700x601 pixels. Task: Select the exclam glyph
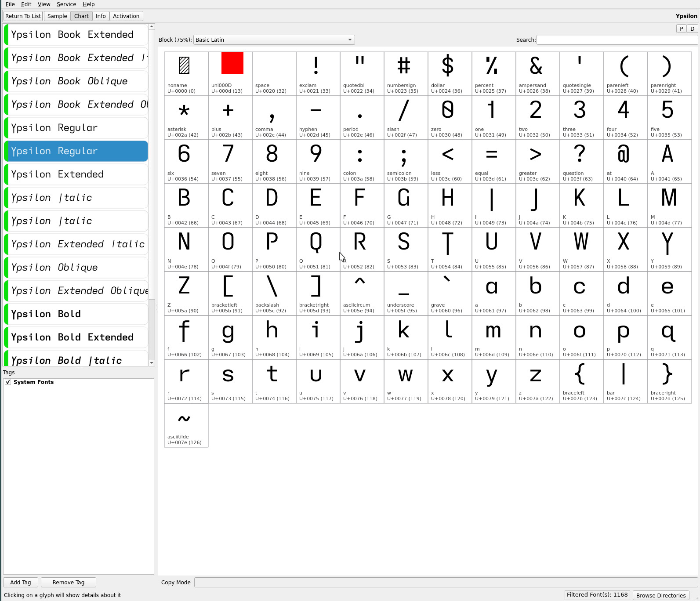(318, 74)
